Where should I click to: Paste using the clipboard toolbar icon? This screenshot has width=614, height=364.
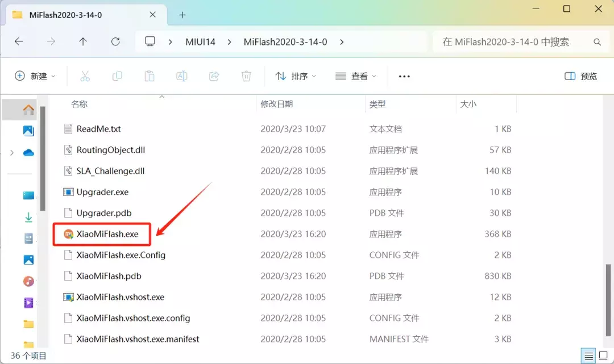point(149,76)
